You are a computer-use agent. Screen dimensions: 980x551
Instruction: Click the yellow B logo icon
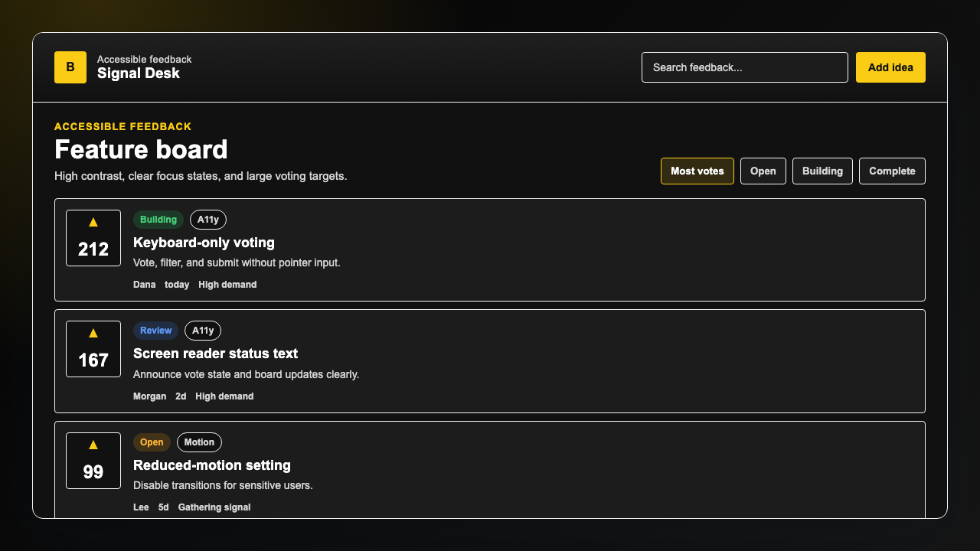click(x=70, y=67)
